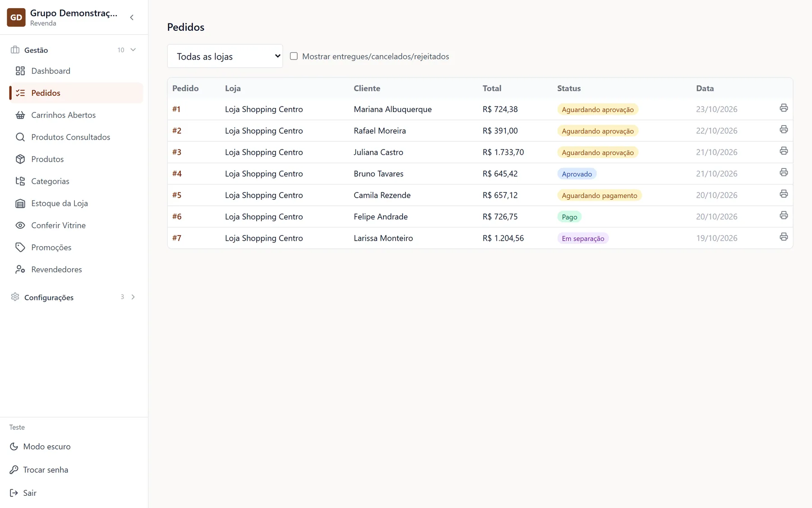Click the Status column header
Image resolution: width=812 pixels, height=508 pixels.
(569, 88)
